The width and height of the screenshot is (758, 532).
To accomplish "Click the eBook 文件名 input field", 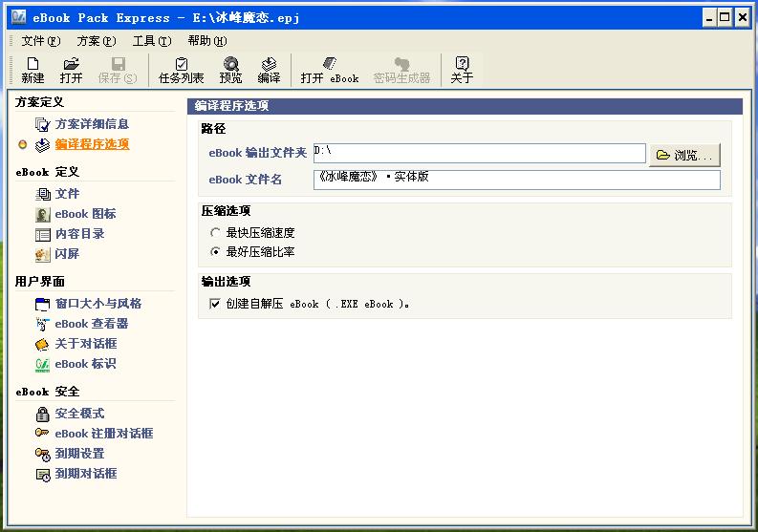I will point(517,180).
